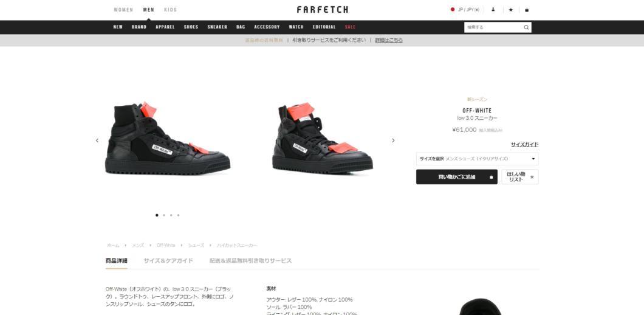Click the search magnifier icon
The image size is (644, 315).
click(526, 27)
